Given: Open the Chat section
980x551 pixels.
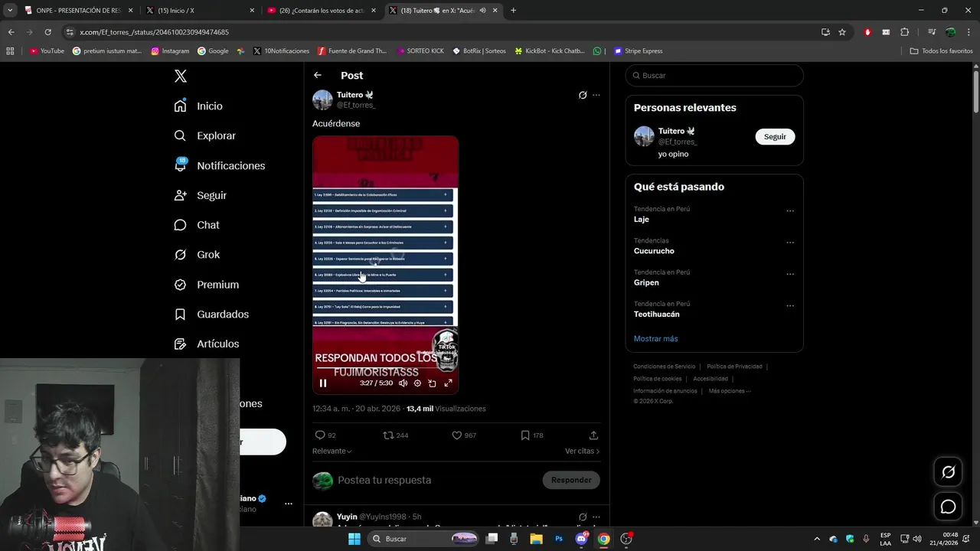Looking at the screenshot, I should tap(197, 225).
